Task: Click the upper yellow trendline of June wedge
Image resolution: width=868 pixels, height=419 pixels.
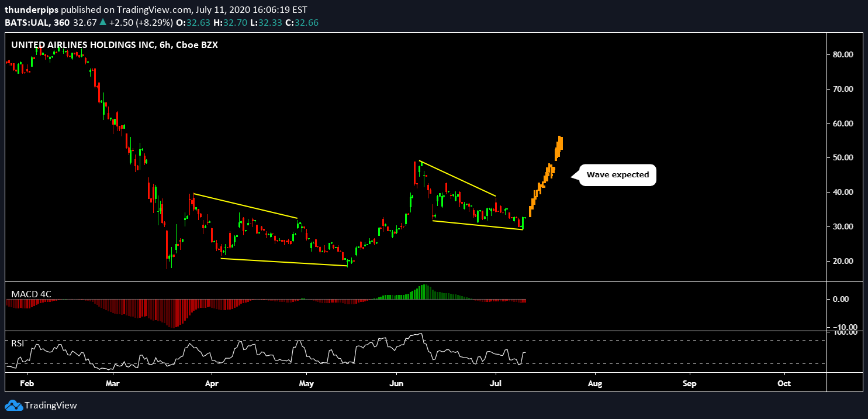Action: coord(458,178)
